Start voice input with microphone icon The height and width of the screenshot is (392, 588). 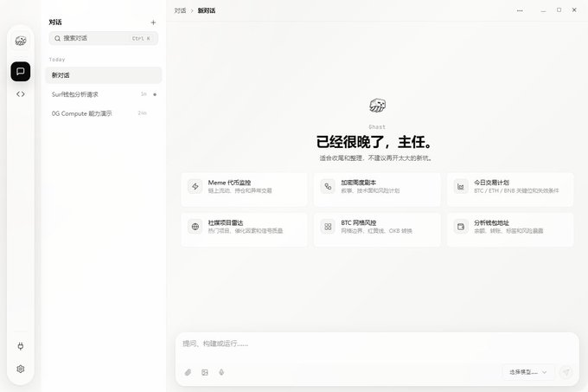[x=221, y=372]
